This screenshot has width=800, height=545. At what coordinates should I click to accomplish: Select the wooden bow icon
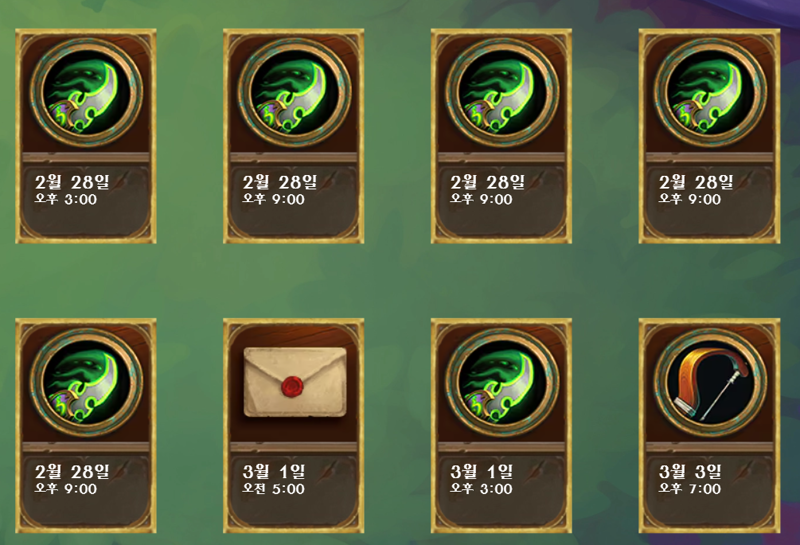(710, 382)
